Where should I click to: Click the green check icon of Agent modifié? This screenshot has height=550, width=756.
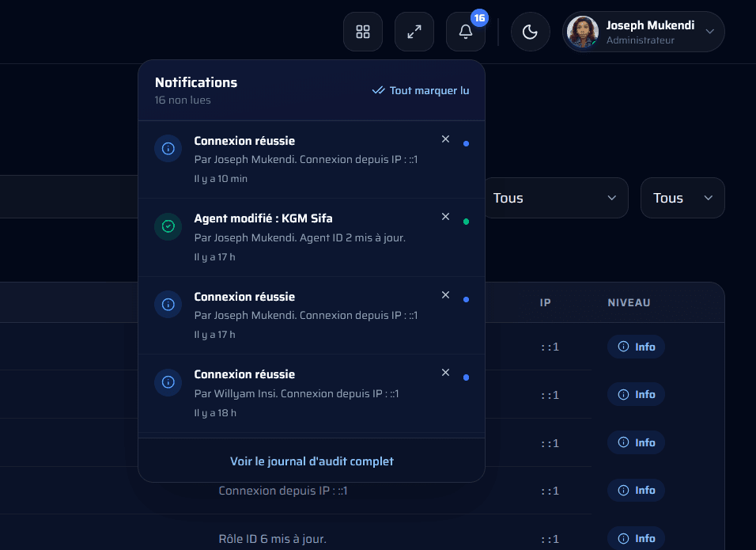(168, 226)
